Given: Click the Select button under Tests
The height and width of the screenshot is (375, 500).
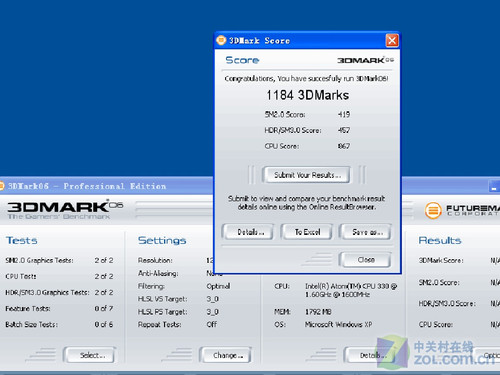Looking at the screenshot, I should 90,355.
